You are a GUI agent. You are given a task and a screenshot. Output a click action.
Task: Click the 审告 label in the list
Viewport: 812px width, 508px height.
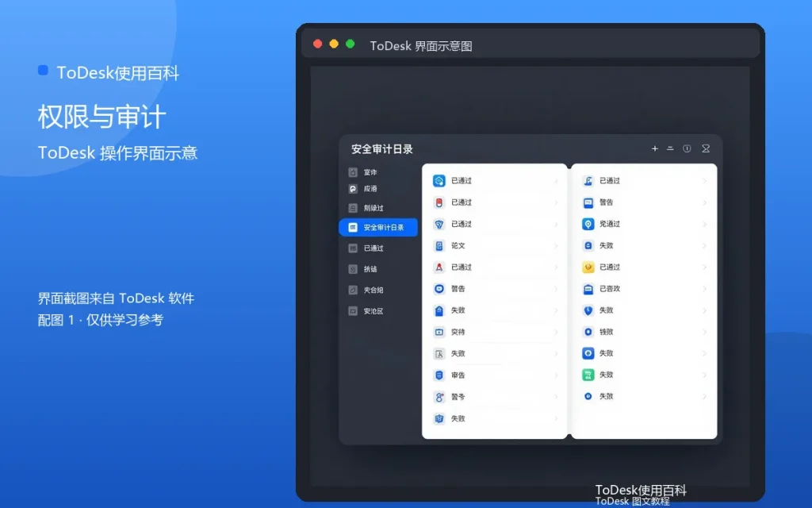click(x=458, y=375)
